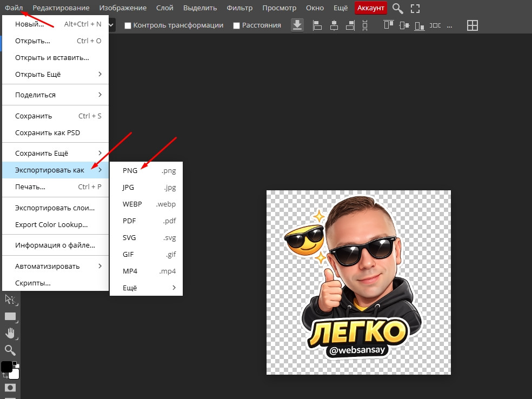Expand the Поделиться submenu
The width and height of the screenshot is (532, 399).
(x=55, y=95)
